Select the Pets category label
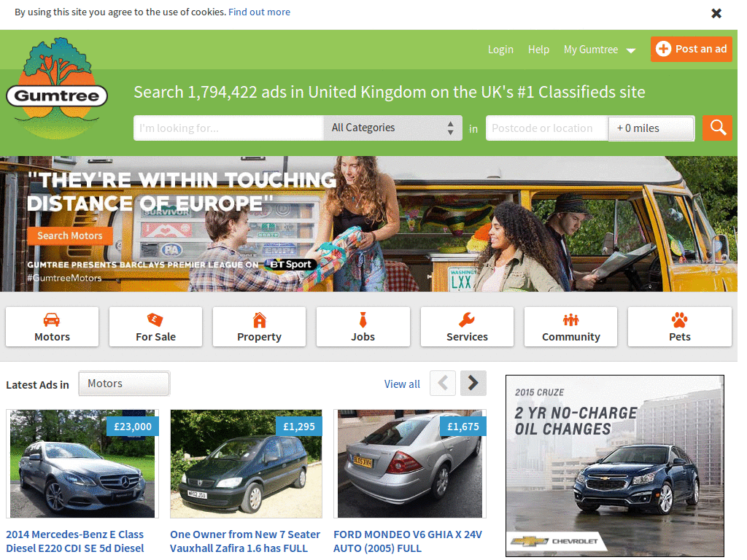The width and height of the screenshot is (747, 560). click(679, 337)
